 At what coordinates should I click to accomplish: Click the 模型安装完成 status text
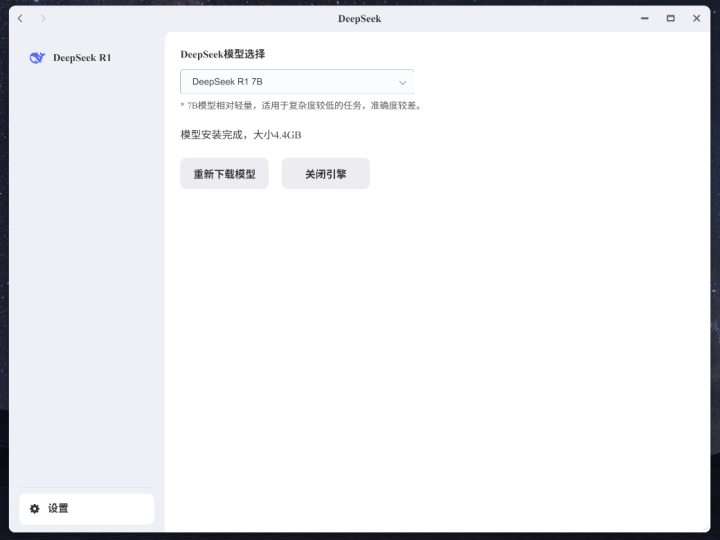point(240,135)
